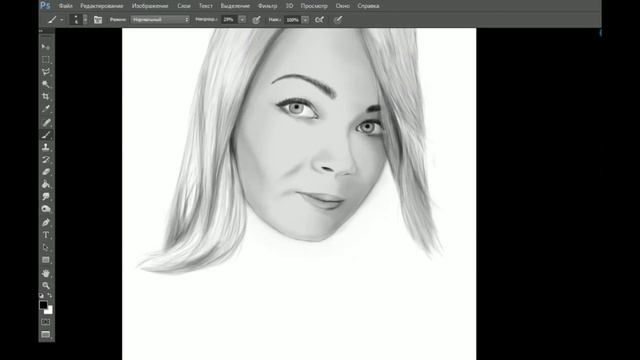
Task: Swap foreground and background colors
Action: tap(50, 295)
